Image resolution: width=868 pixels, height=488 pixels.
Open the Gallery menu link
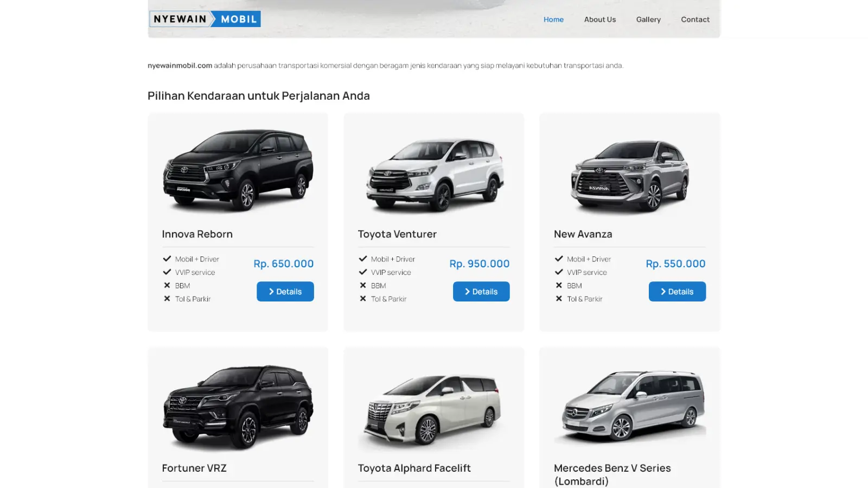point(648,20)
